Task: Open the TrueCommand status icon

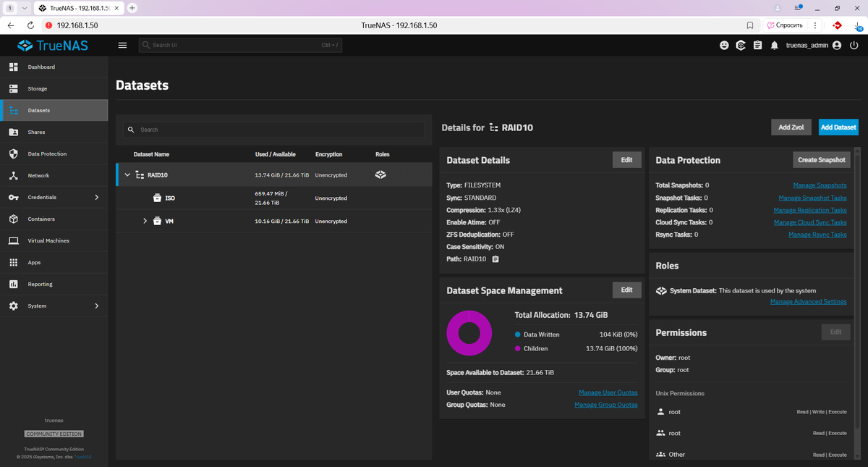Action: tap(741, 45)
